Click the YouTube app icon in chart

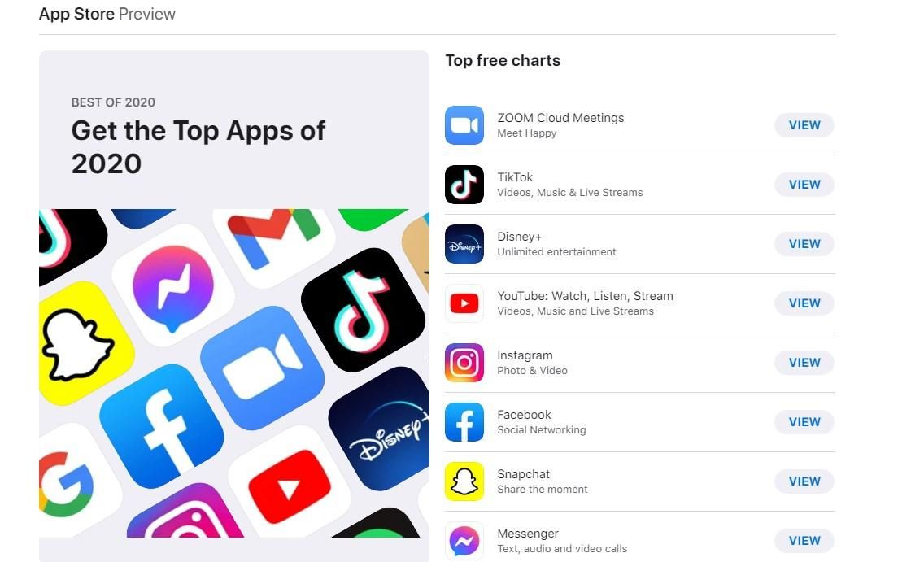click(x=464, y=303)
